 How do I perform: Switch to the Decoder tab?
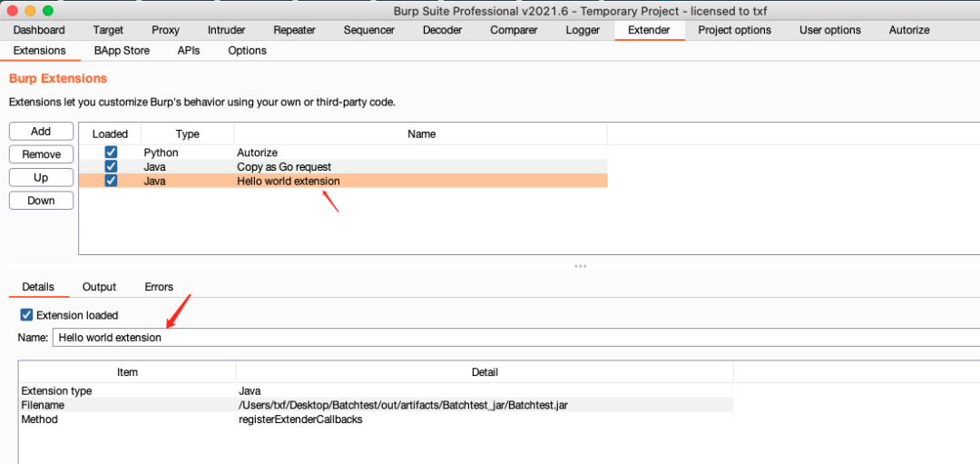tap(443, 30)
